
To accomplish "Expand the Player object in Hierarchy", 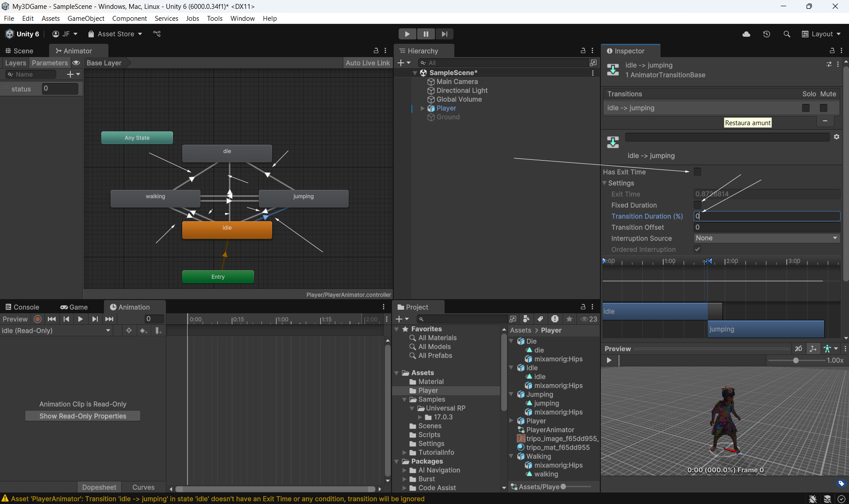I will point(423,108).
